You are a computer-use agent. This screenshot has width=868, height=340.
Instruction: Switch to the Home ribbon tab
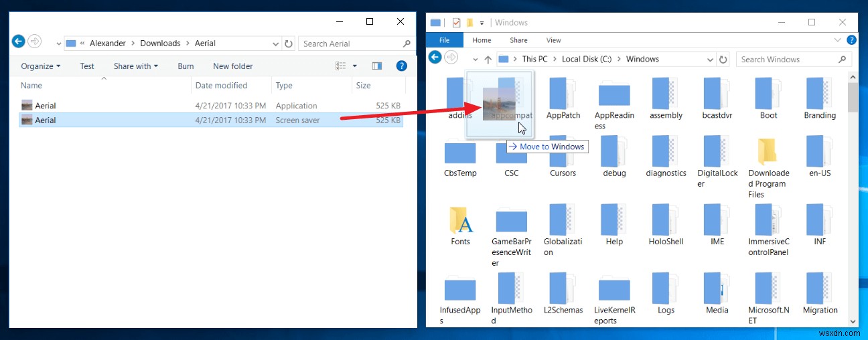482,40
